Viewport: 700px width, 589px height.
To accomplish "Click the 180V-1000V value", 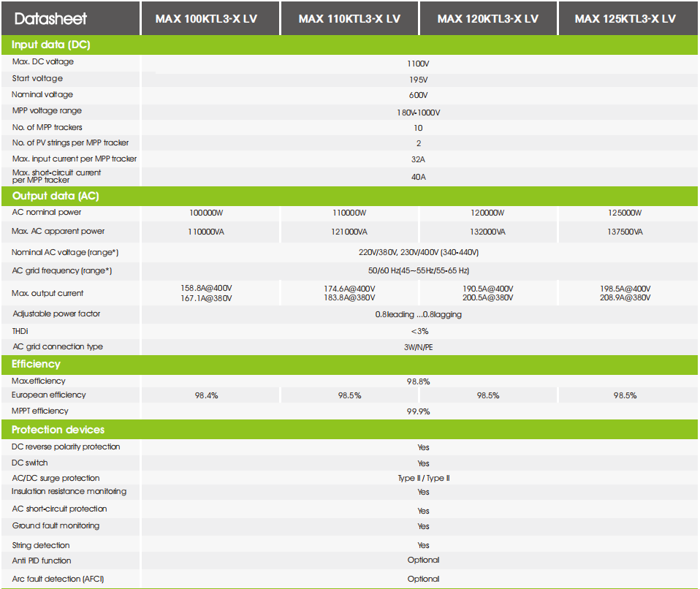I will 418,113.
